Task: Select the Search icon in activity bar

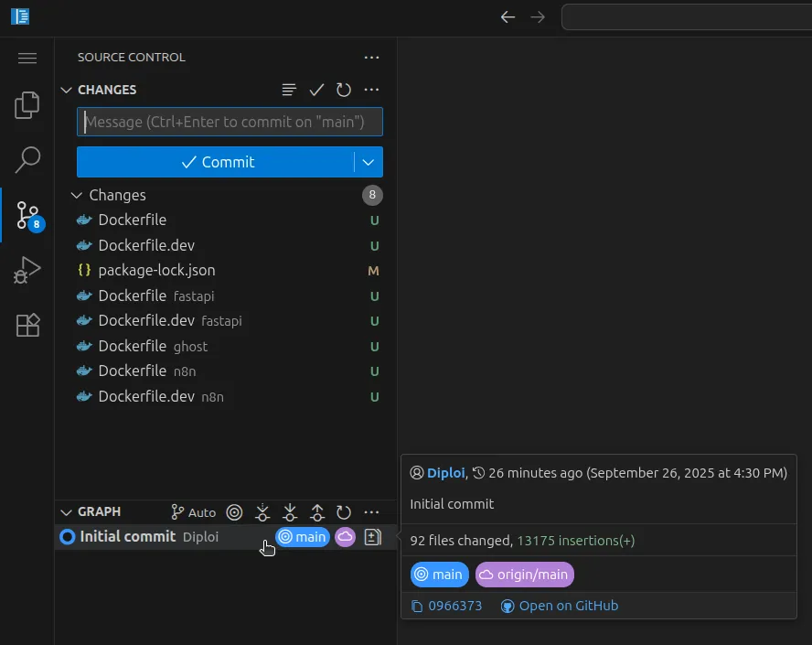Action: (x=27, y=158)
